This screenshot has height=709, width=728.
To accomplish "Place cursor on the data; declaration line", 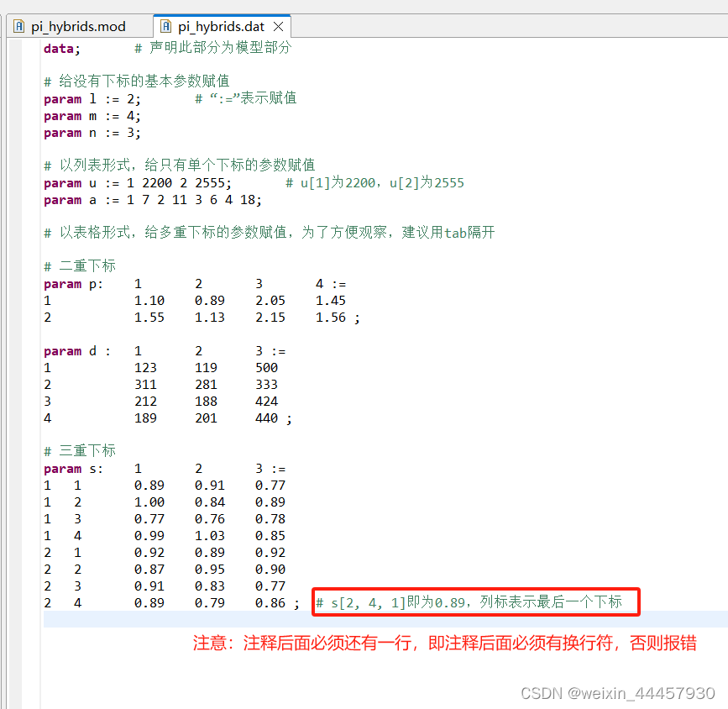I will tap(59, 48).
